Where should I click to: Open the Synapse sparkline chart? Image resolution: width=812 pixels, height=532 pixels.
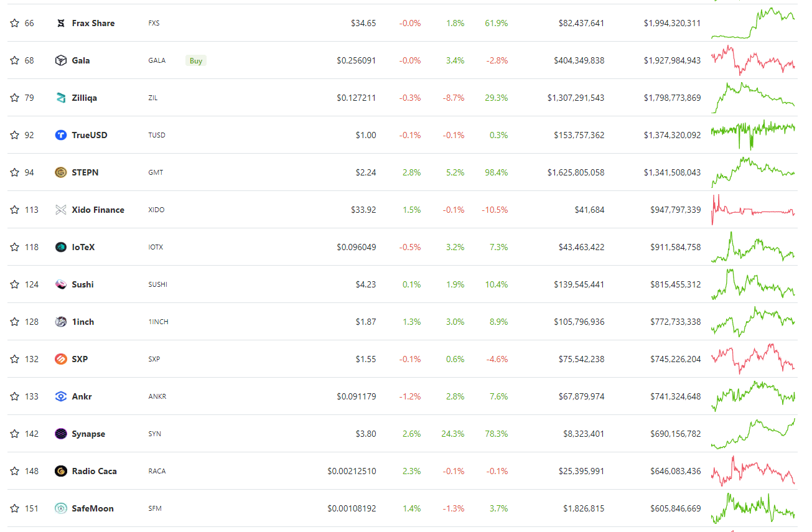pos(753,434)
